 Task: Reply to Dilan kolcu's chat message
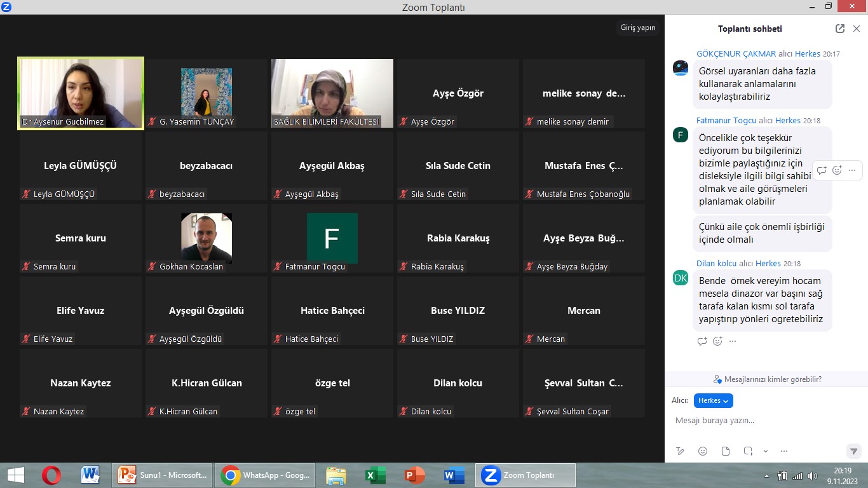702,341
